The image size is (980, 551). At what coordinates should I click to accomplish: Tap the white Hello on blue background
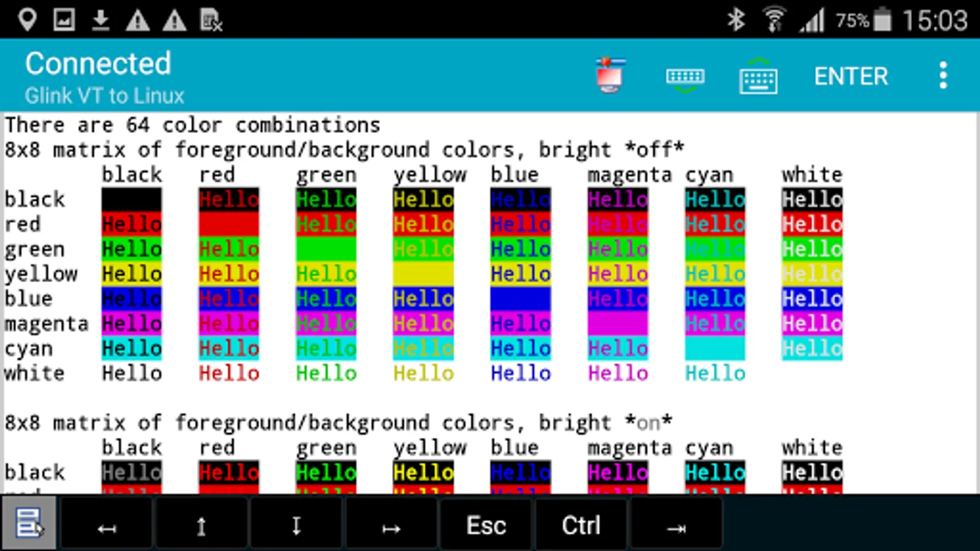click(x=812, y=299)
